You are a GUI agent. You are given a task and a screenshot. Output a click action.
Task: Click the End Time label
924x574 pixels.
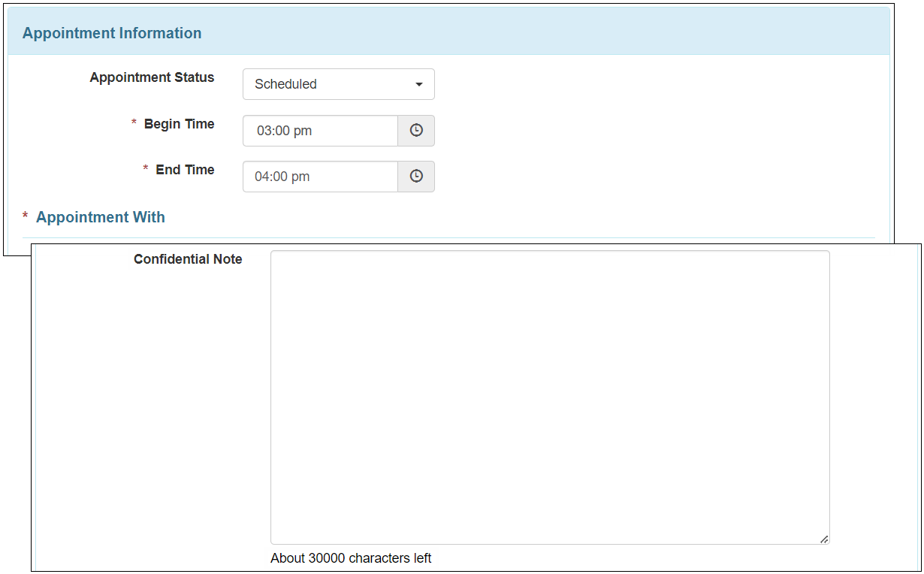185,170
